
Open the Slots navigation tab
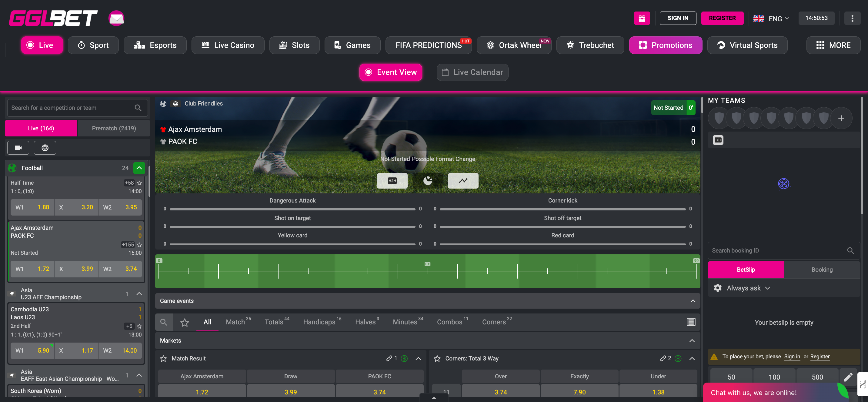pos(295,45)
